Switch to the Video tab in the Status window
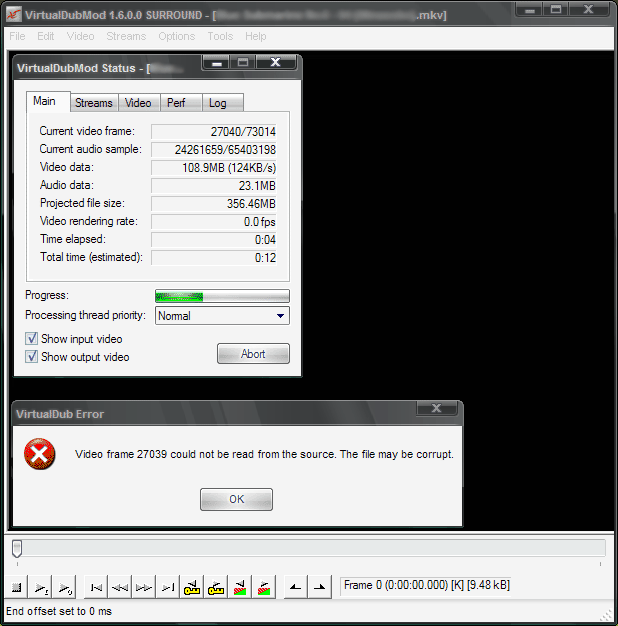Viewport: 618px width, 626px height. point(139,103)
